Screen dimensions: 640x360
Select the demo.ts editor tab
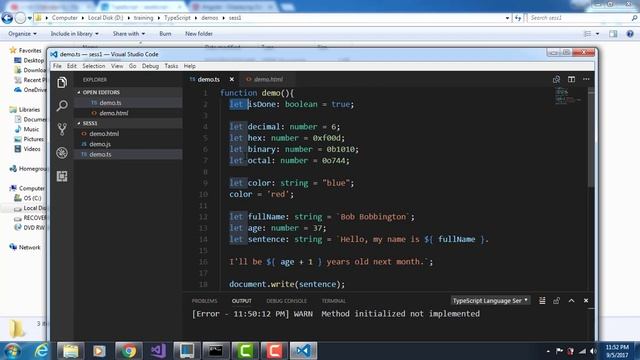(x=205, y=79)
